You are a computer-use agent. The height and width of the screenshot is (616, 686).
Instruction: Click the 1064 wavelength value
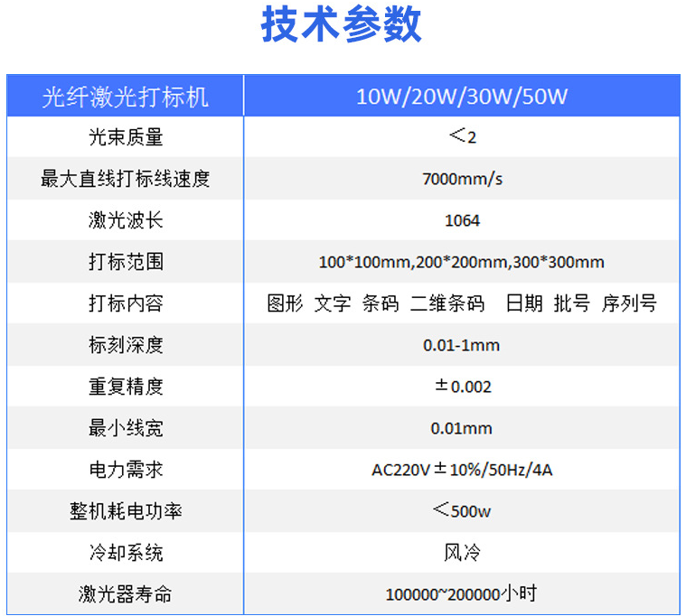tap(461, 220)
